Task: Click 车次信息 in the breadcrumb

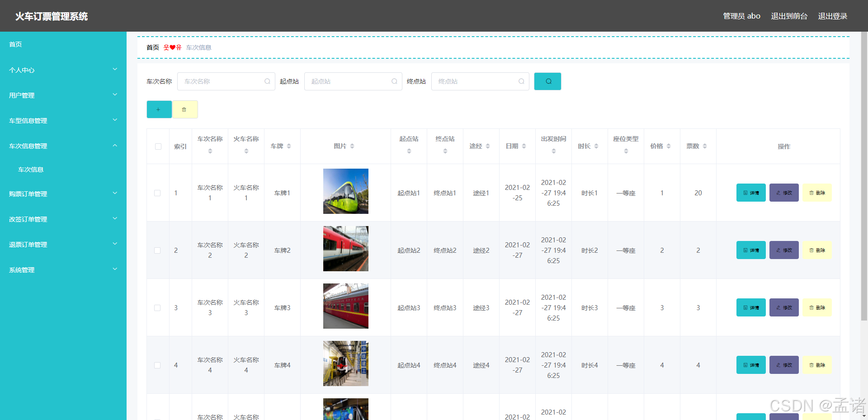Action: tap(198, 47)
